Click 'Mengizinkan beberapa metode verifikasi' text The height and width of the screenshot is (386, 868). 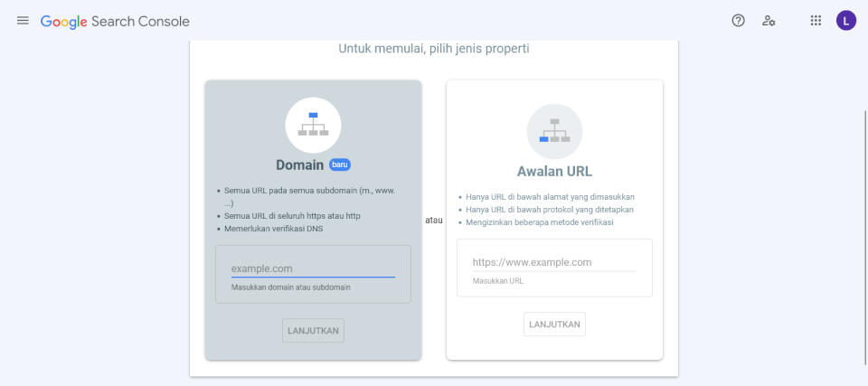(x=540, y=222)
